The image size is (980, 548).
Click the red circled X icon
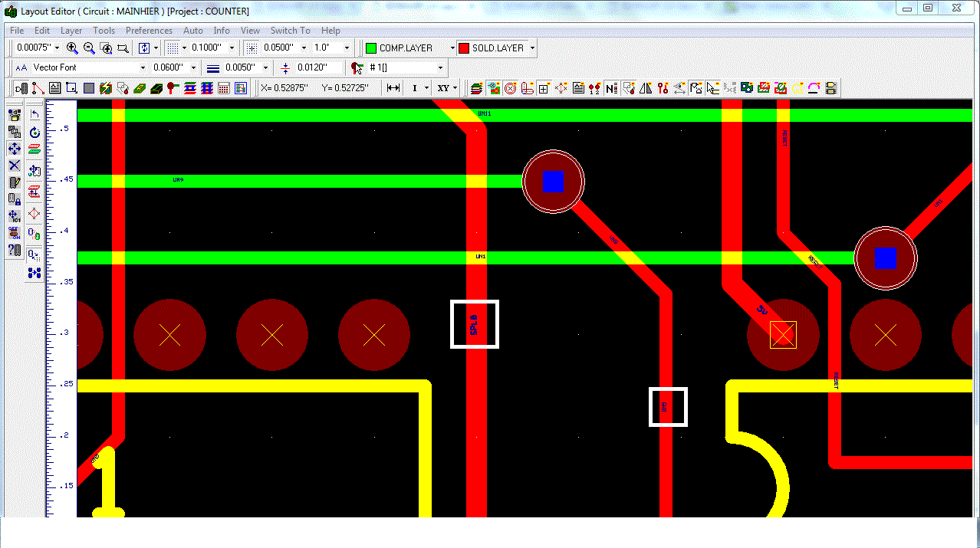[x=510, y=88]
